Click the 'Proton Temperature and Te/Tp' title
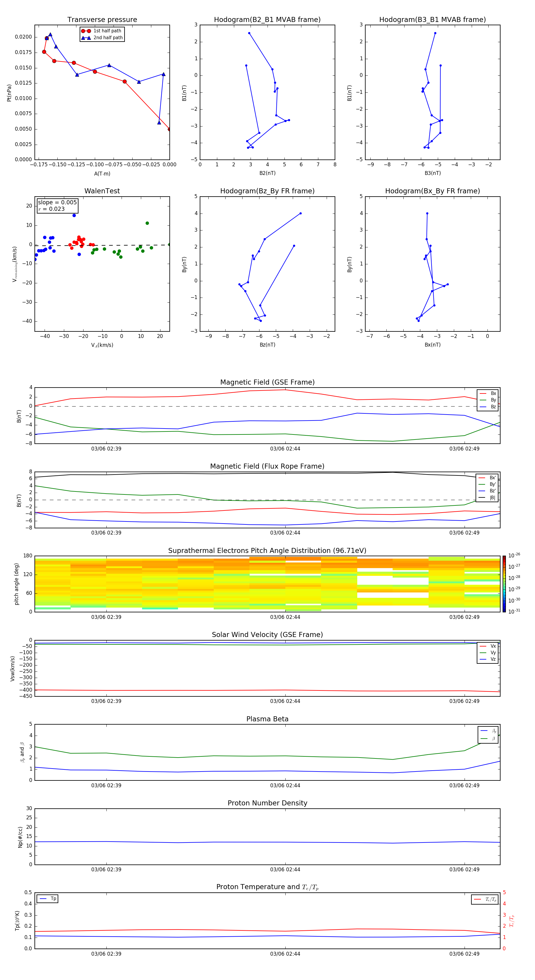Image resolution: width=535 pixels, height=980 pixels. [x=267, y=887]
